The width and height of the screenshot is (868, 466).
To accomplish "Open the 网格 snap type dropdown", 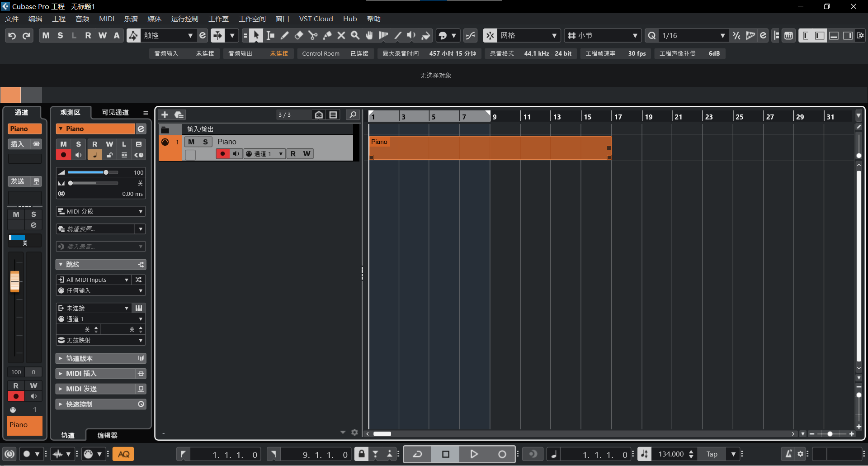I will [x=528, y=36].
